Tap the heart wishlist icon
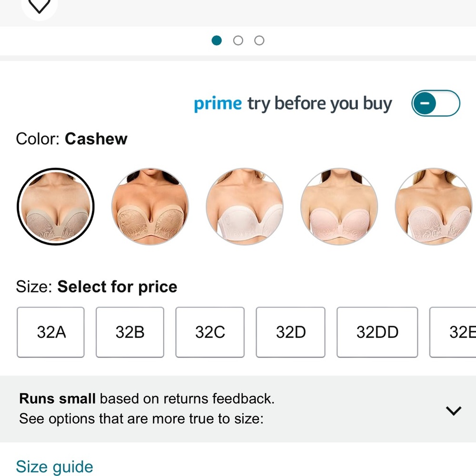This screenshot has width=476, height=476. (x=39, y=5)
